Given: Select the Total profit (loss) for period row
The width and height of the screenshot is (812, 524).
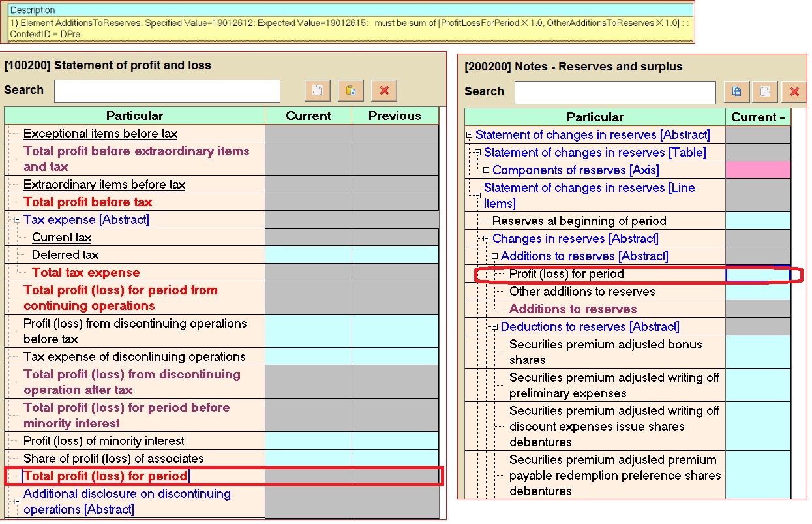Looking at the screenshot, I should (106, 476).
